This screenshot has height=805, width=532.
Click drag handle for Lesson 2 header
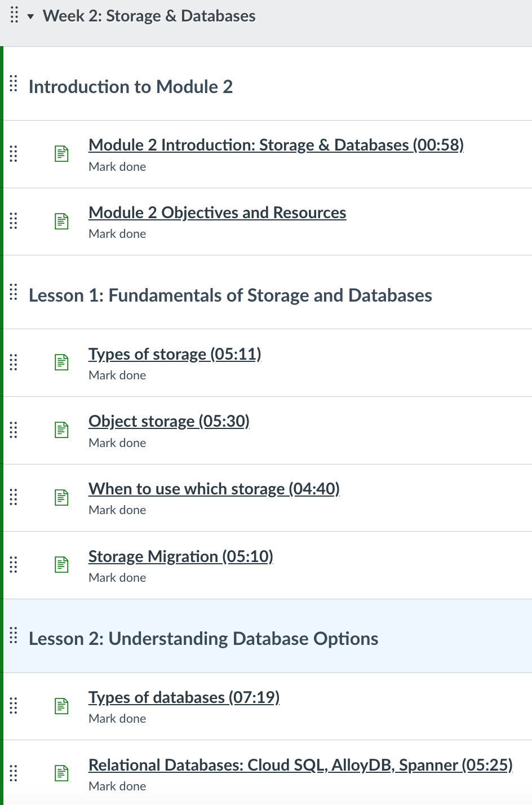point(14,635)
